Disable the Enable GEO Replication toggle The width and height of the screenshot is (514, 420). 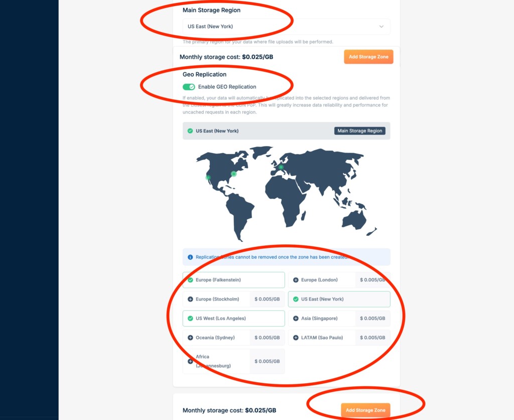point(189,87)
